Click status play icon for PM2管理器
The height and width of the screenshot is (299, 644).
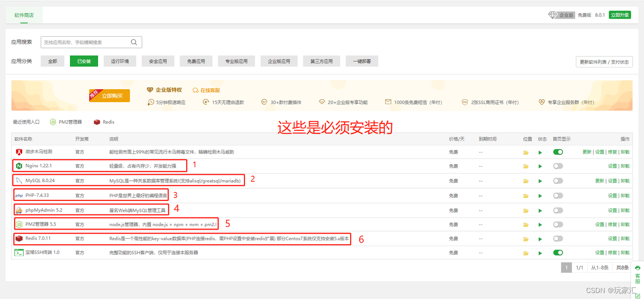[x=540, y=225]
